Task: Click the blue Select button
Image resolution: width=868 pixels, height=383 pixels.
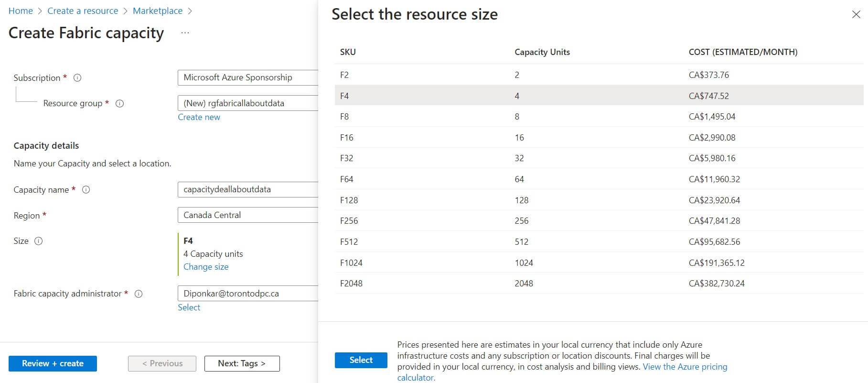Action: tap(361, 360)
